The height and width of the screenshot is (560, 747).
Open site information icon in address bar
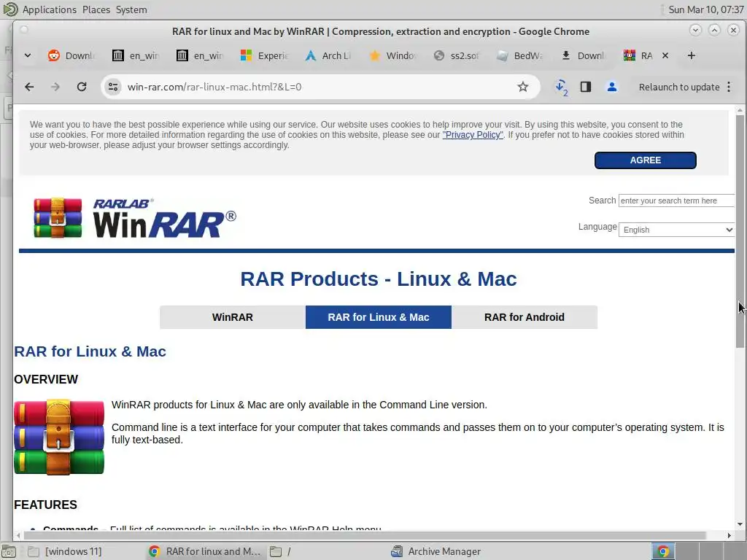coord(113,87)
